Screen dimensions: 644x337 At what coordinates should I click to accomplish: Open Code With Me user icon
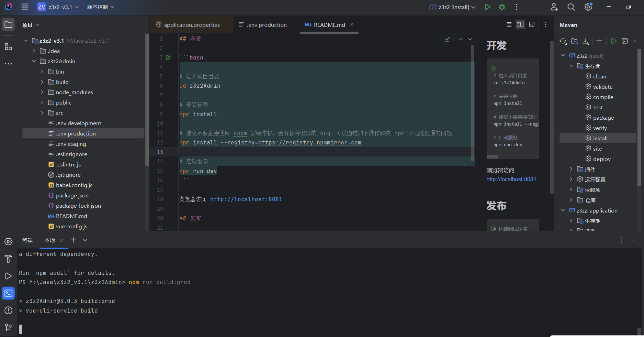click(x=554, y=7)
